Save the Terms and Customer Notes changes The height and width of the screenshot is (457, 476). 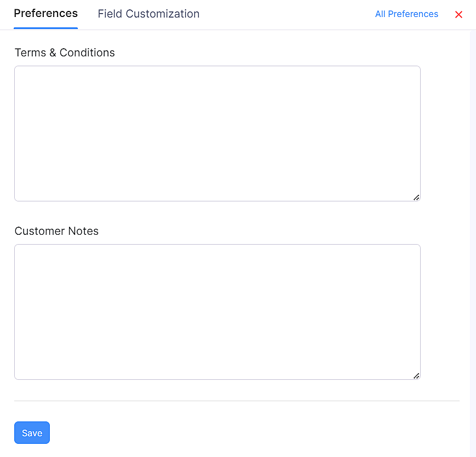(x=32, y=432)
